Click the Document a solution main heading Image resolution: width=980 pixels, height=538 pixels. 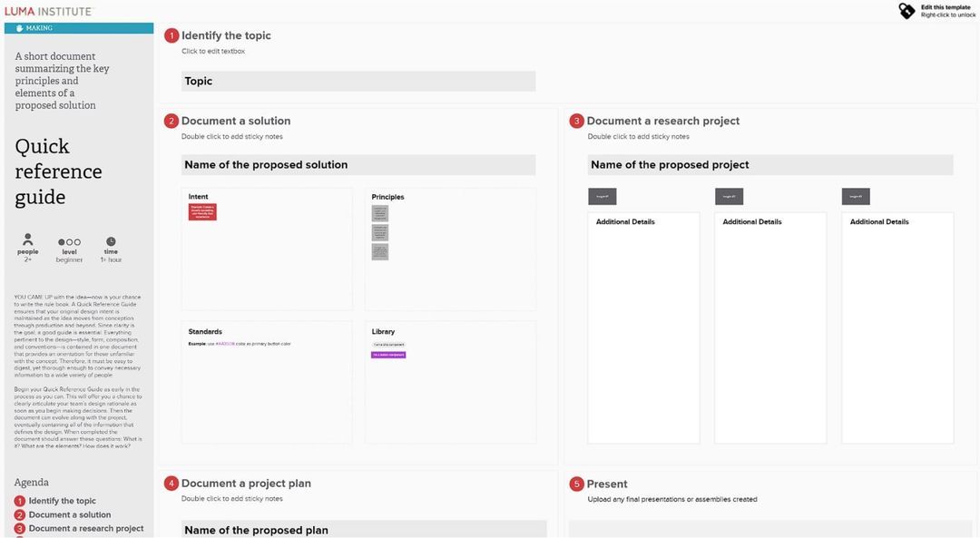point(236,121)
